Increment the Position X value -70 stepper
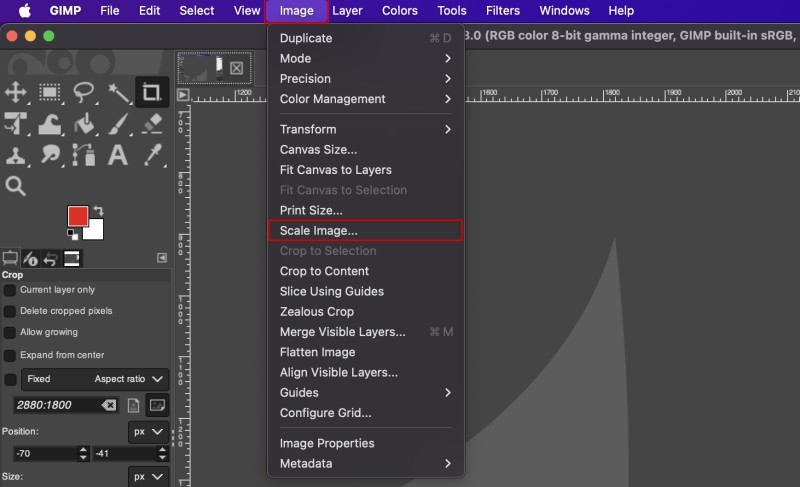The height and width of the screenshot is (487, 800). click(83, 449)
